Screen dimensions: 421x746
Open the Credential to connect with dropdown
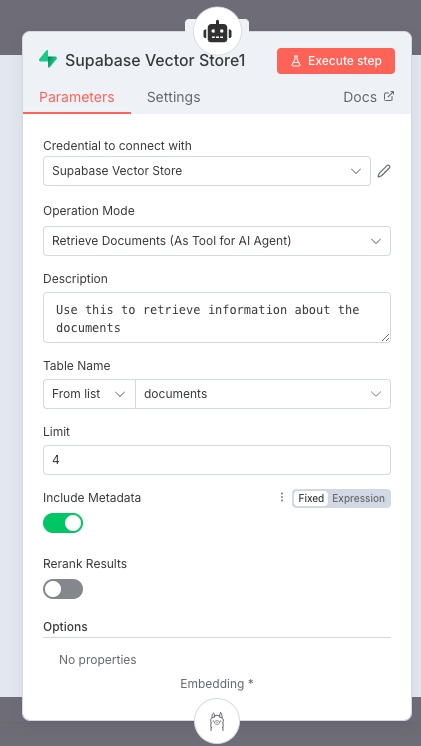click(x=207, y=171)
